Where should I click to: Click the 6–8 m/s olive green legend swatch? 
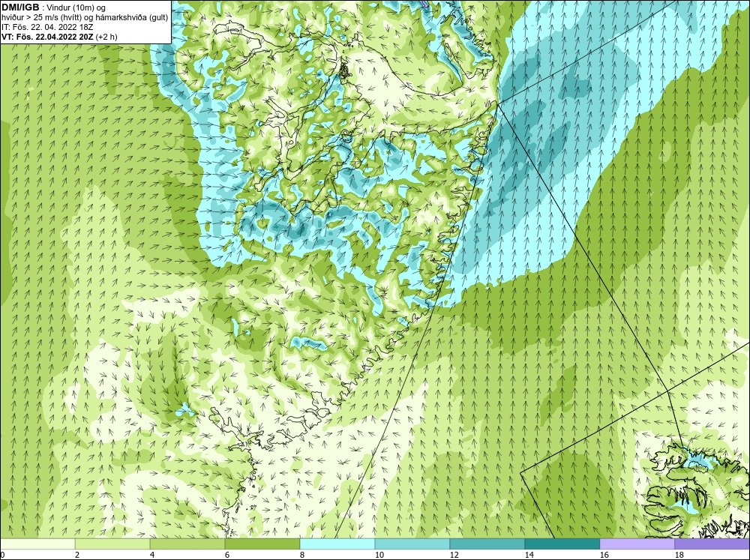(262, 544)
